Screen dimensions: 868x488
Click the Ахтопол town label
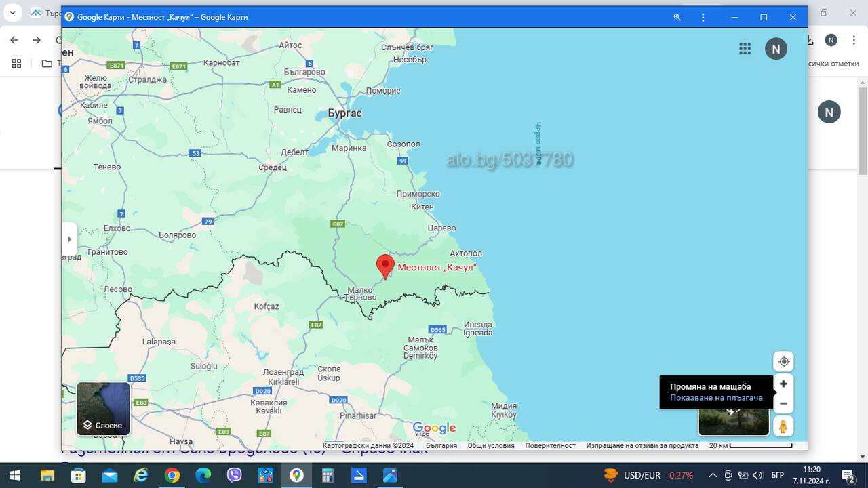(x=466, y=253)
